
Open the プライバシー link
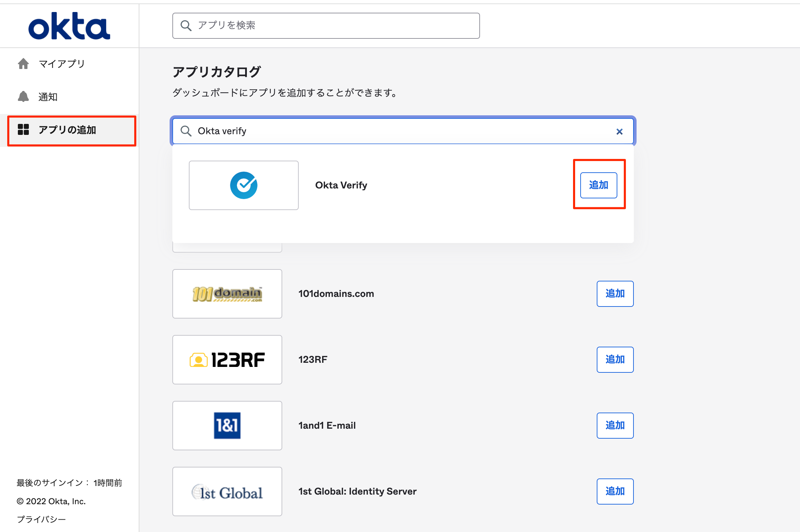[41, 519]
